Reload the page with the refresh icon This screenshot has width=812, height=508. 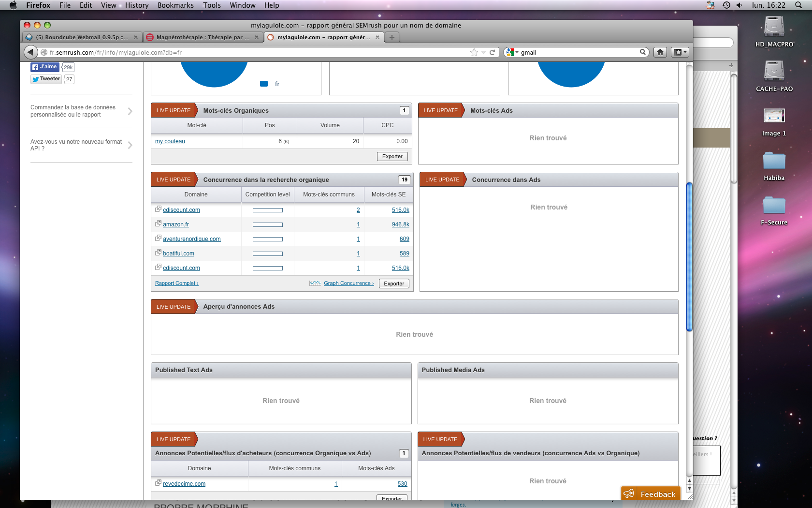tap(493, 52)
